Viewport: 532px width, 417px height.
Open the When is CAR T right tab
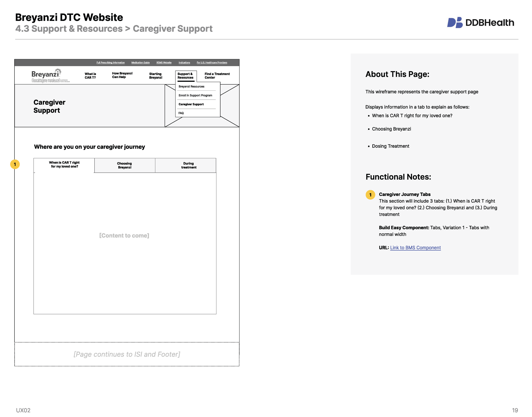click(65, 165)
